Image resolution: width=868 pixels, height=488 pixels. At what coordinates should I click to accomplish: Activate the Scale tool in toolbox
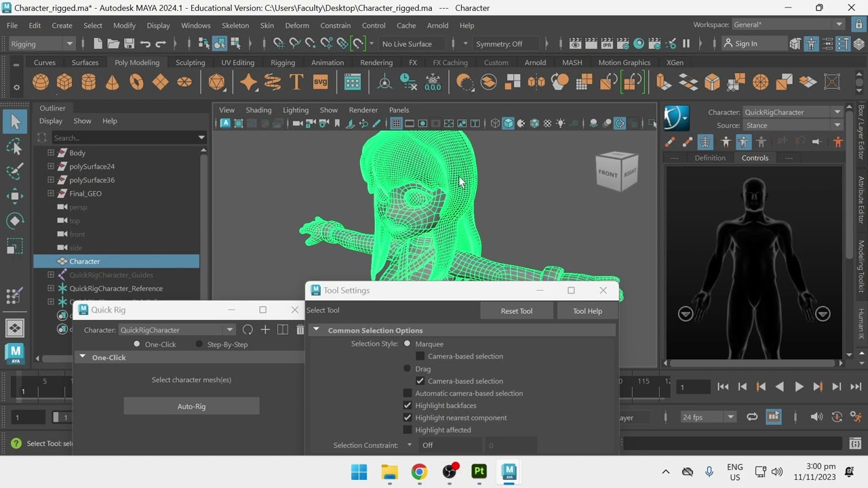(x=15, y=245)
